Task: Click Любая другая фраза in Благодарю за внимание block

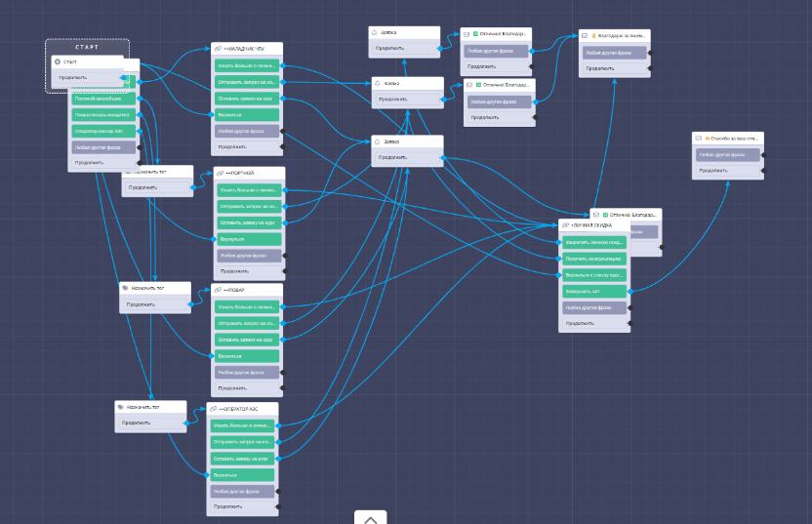Action: 614,53
